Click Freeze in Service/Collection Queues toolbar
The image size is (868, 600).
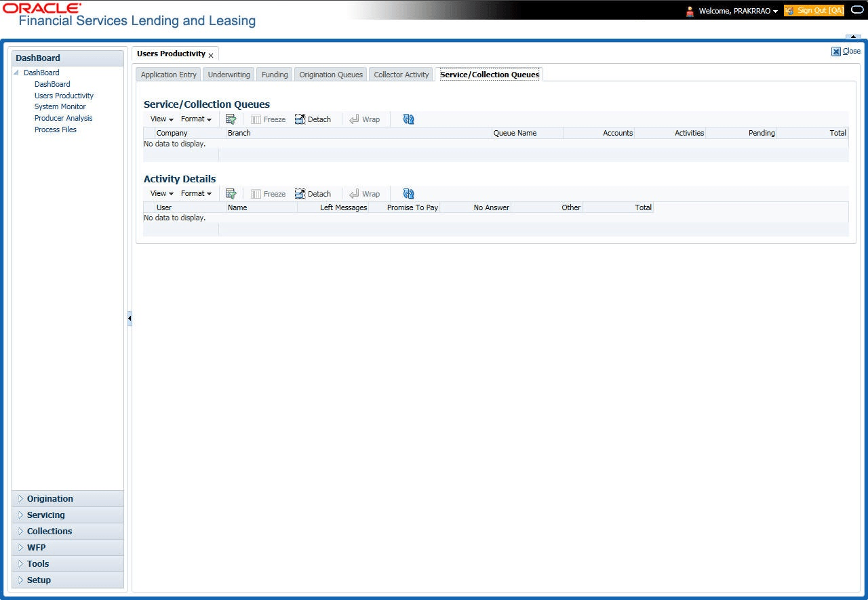[x=269, y=119]
